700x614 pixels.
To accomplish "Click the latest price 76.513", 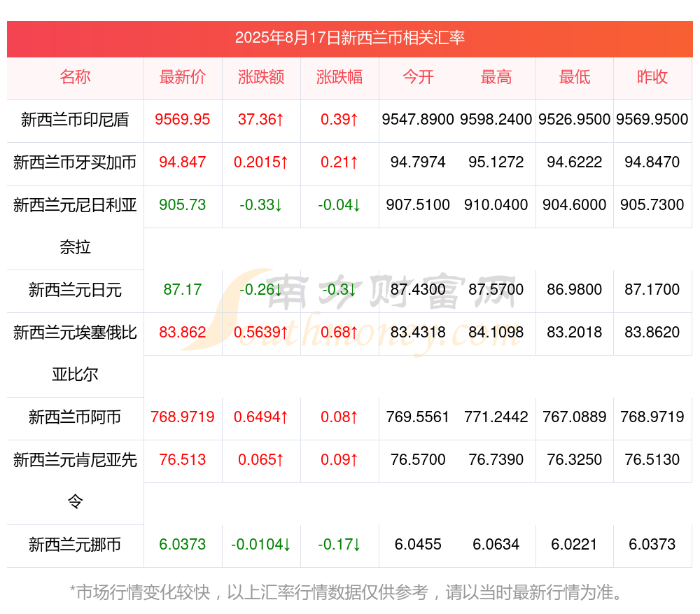I will (183, 459).
